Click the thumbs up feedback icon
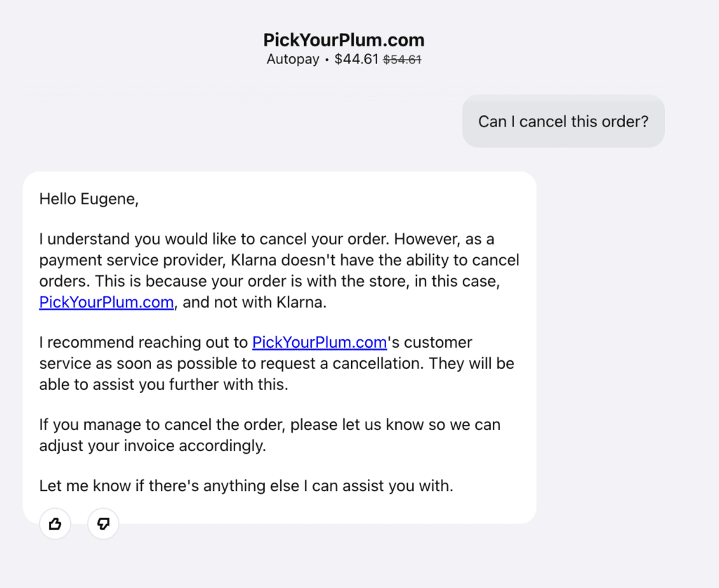This screenshot has width=719, height=588. coord(55,523)
